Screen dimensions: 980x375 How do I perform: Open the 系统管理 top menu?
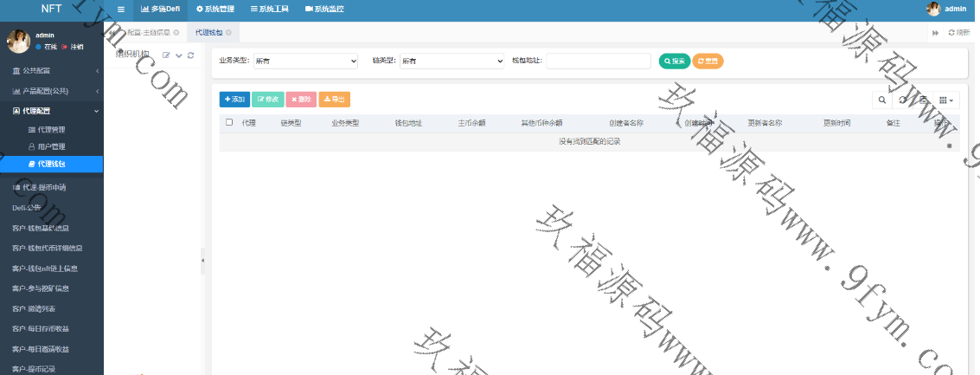[x=215, y=9]
